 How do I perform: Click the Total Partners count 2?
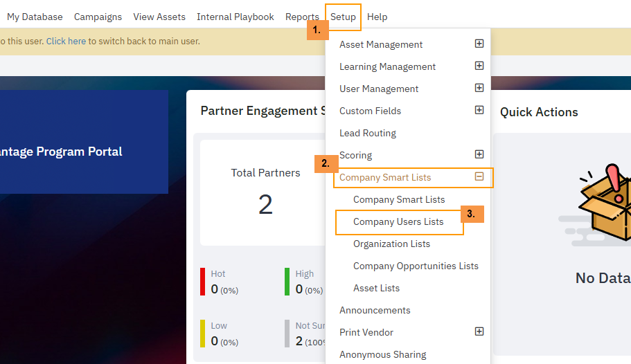click(x=265, y=205)
